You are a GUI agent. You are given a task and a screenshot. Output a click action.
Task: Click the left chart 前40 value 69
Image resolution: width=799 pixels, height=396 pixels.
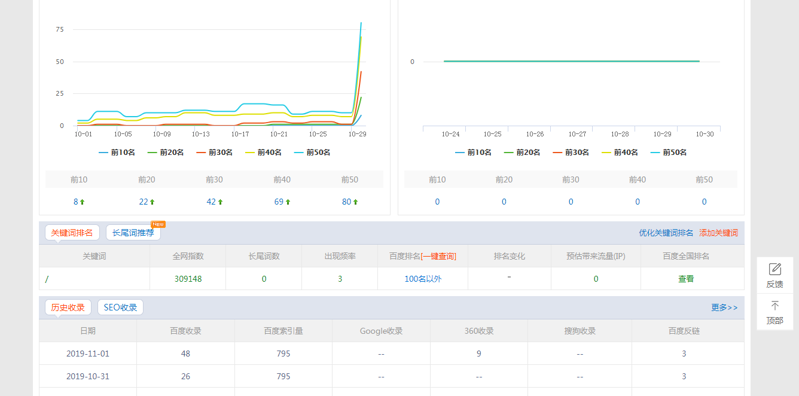coord(279,202)
